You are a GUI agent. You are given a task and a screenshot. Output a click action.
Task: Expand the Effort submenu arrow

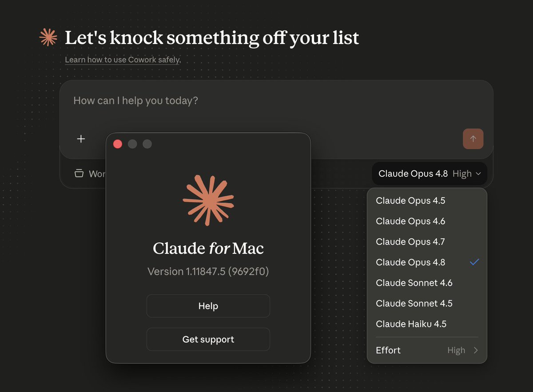coord(476,350)
